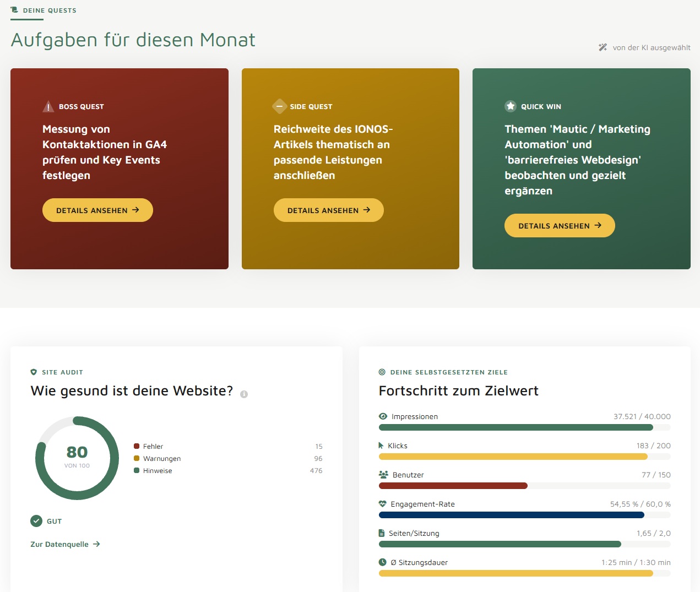Click the Fehler count 15

[x=319, y=446]
